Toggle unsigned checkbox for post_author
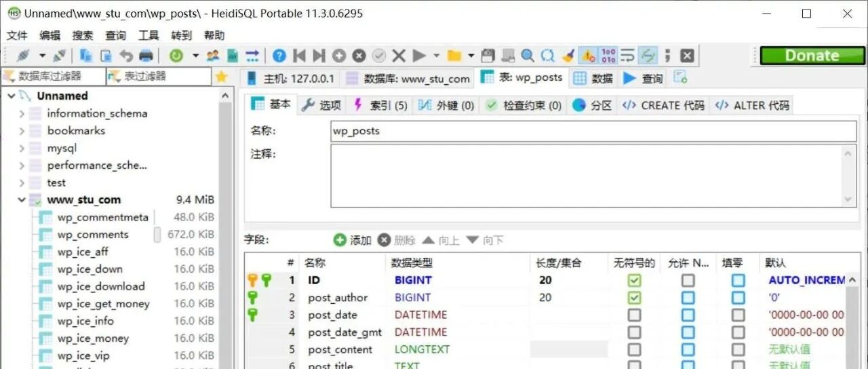 pos(634,298)
